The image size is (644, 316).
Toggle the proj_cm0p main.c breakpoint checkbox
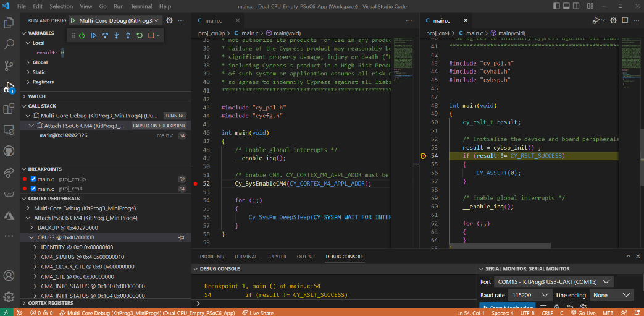(x=34, y=179)
